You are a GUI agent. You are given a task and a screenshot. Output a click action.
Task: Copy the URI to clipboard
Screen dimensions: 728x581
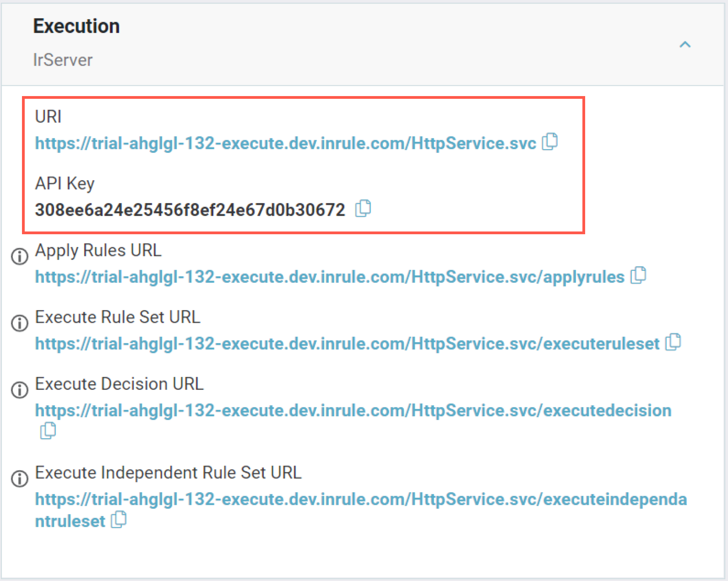[x=550, y=142]
